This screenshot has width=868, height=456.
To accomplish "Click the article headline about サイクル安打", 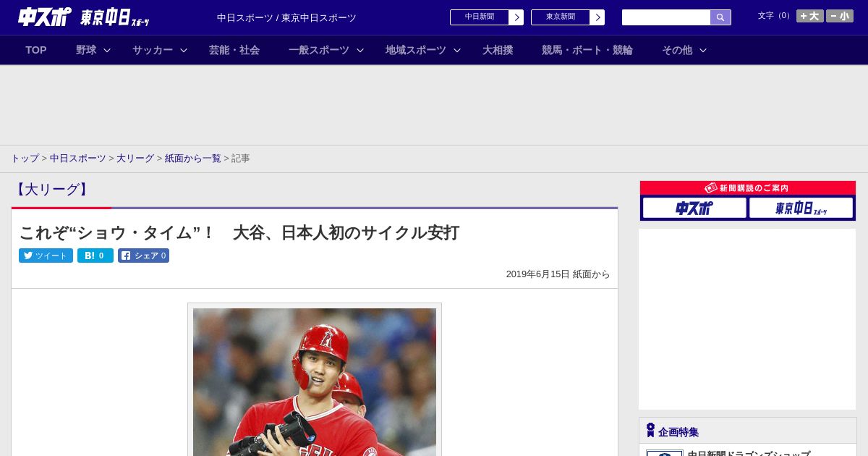I will tap(239, 232).
